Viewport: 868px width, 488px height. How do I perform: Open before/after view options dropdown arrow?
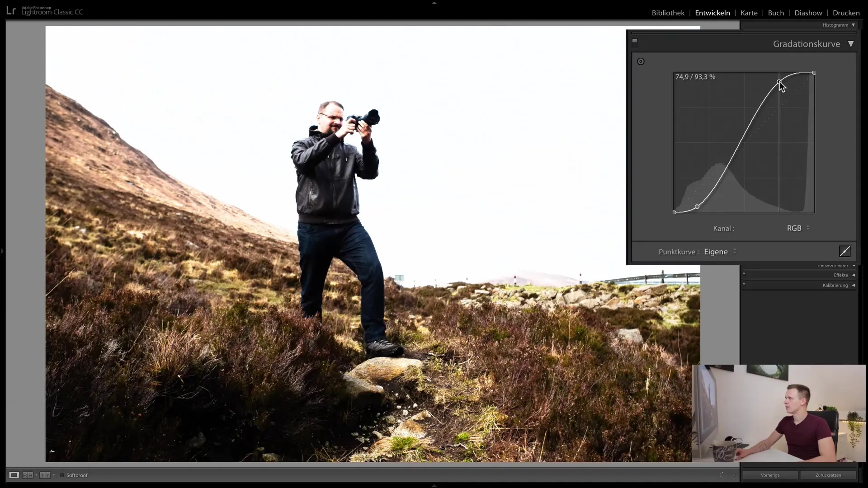36,475
